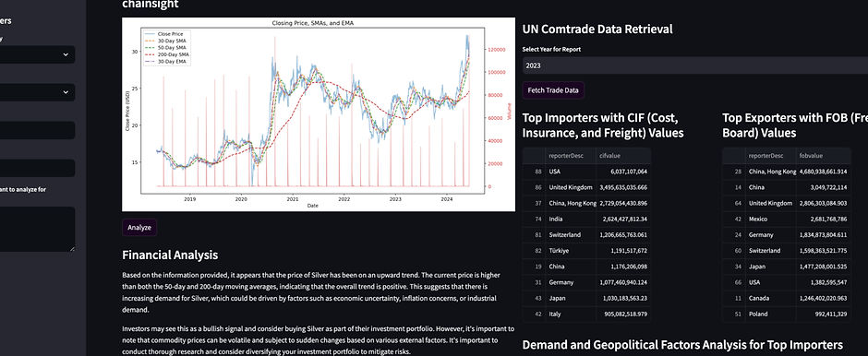Viewport: 868px width, 356px height.
Task: Select the India cell in the importers table
Action: (570, 219)
